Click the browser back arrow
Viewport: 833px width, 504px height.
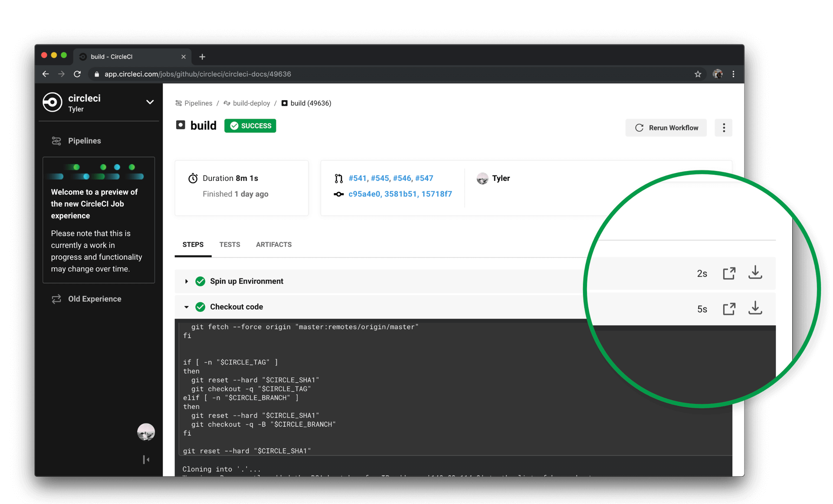tap(46, 74)
